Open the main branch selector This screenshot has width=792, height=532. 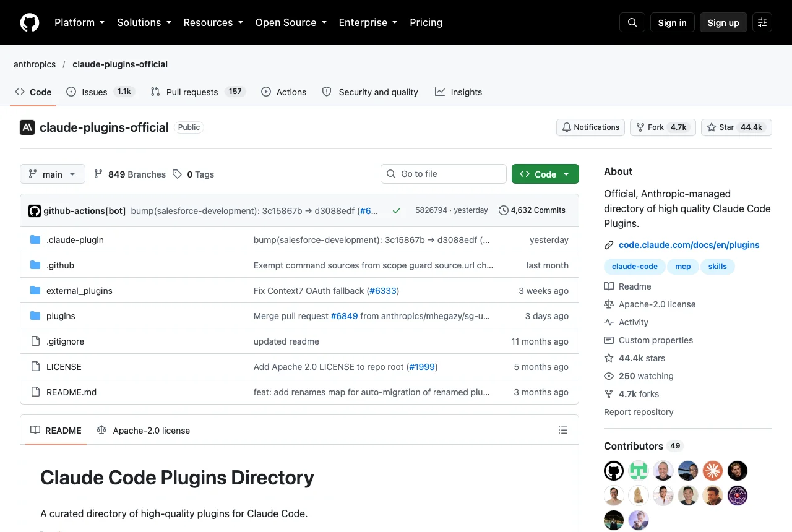pyautogui.click(x=53, y=174)
